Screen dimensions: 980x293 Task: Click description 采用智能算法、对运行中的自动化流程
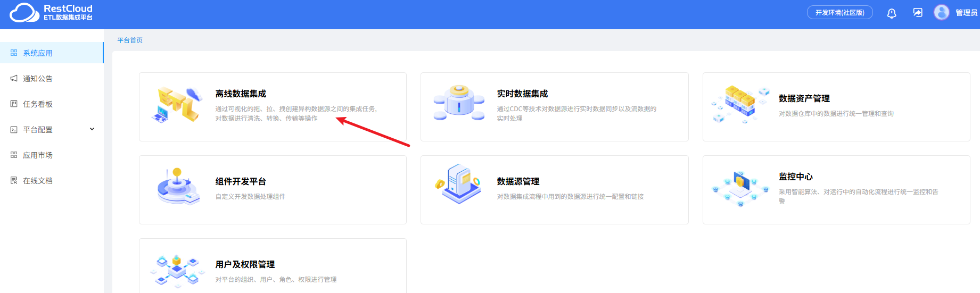pyautogui.click(x=859, y=196)
